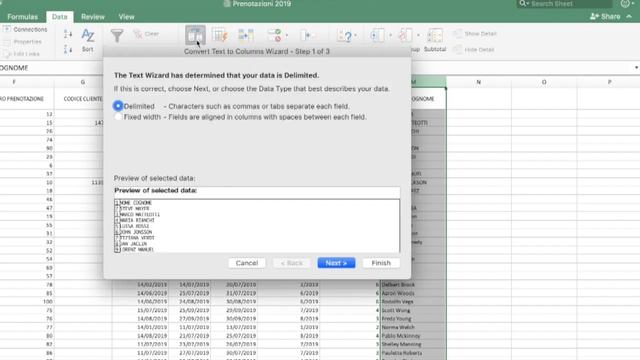Open the Ungroup dropdown arrow
Viewport: 640px width, 360px height.
[418, 35]
